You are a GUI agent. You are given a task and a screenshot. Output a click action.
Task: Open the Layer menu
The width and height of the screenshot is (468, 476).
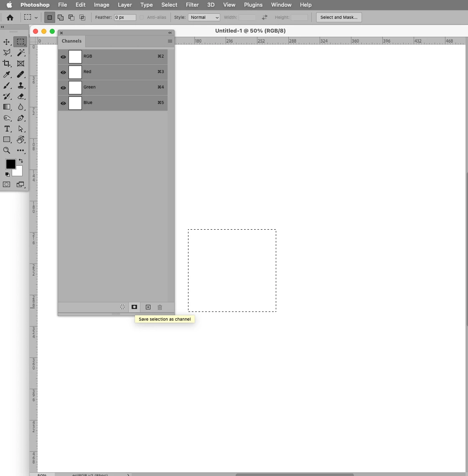click(x=125, y=5)
